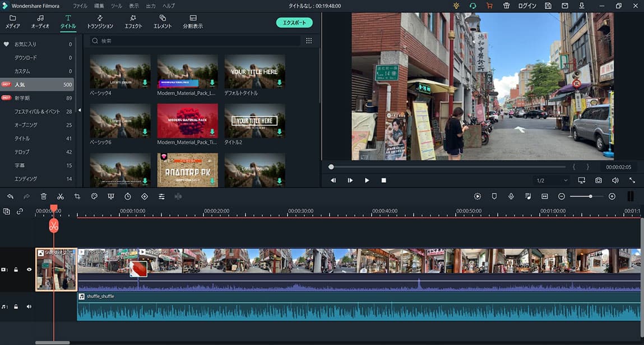Click the zoom in plus icon
Image resolution: width=644 pixels, height=345 pixels.
[612, 196]
